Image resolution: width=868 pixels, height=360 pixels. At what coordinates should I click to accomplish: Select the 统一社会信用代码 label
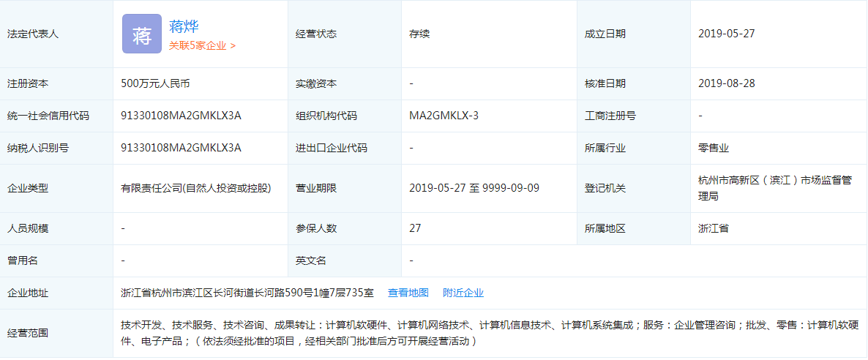[x=48, y=116]
